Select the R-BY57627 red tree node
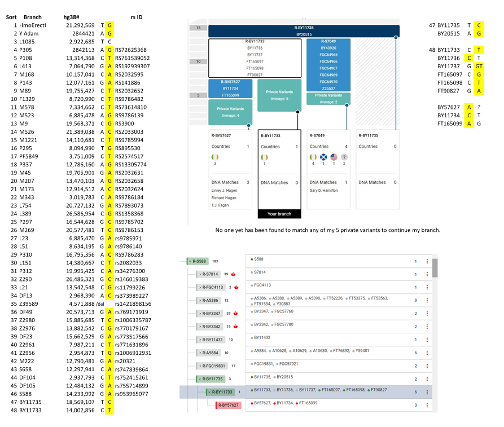The image size is (504, 427). click(228, 405)
